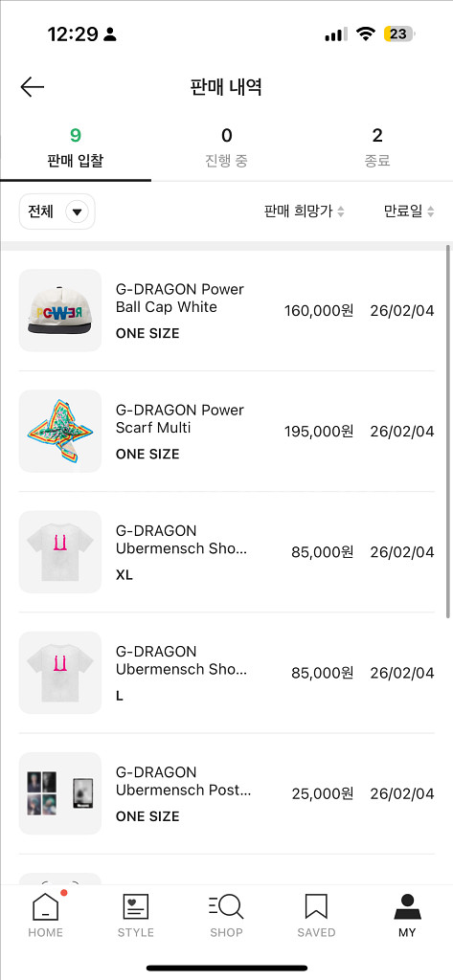The width and height of the screenshot is (453, 980).
Task: Click the Power Ball Cap thumbnail
Action: [x=60, y=311]
